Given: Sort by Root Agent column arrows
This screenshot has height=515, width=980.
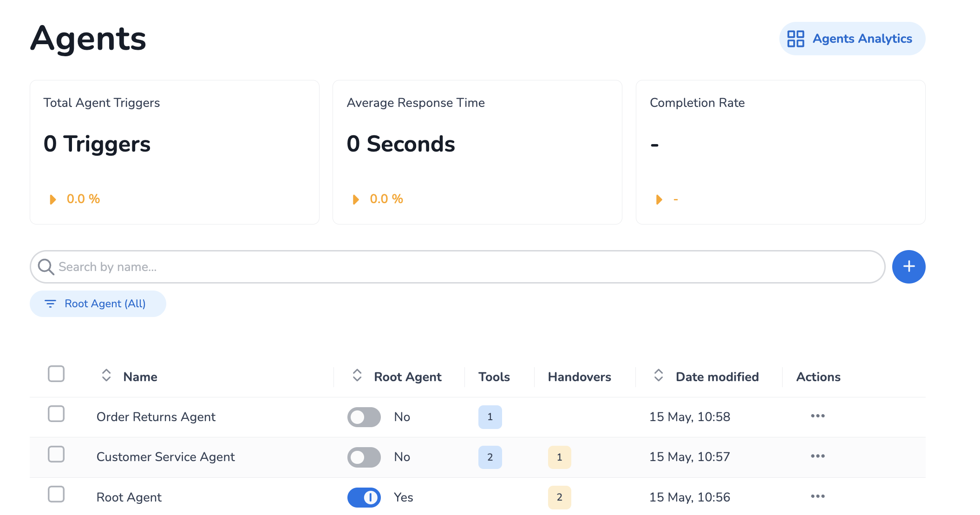Looking at the screenshot, I should (x=357, y=376).
